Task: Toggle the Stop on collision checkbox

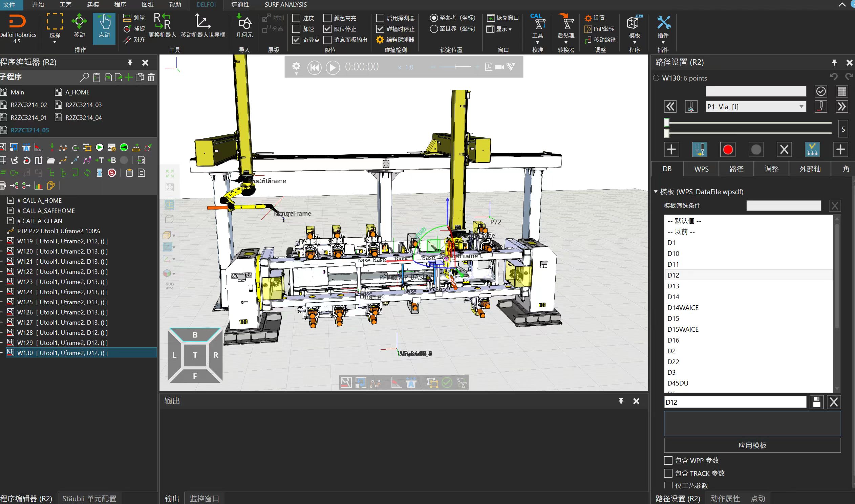Action: click(381, 29)
